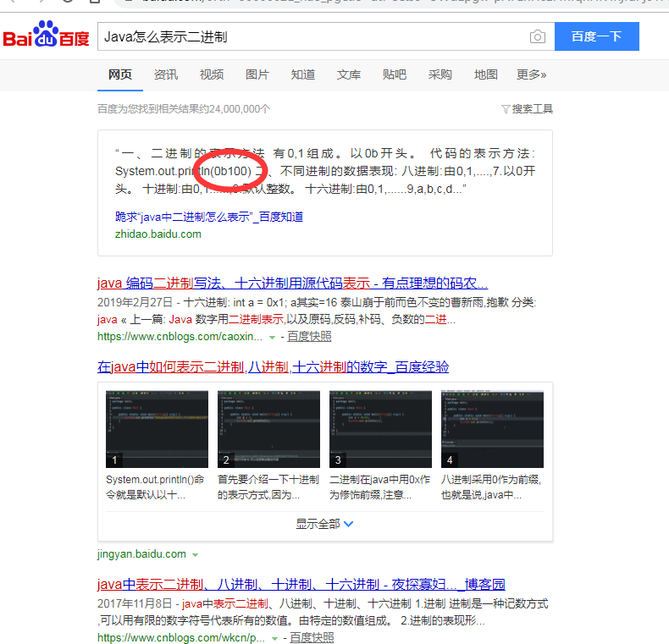Open the 知道 tab
The image size is (669, 644).
pyautogui.click(x=303, y=74)
